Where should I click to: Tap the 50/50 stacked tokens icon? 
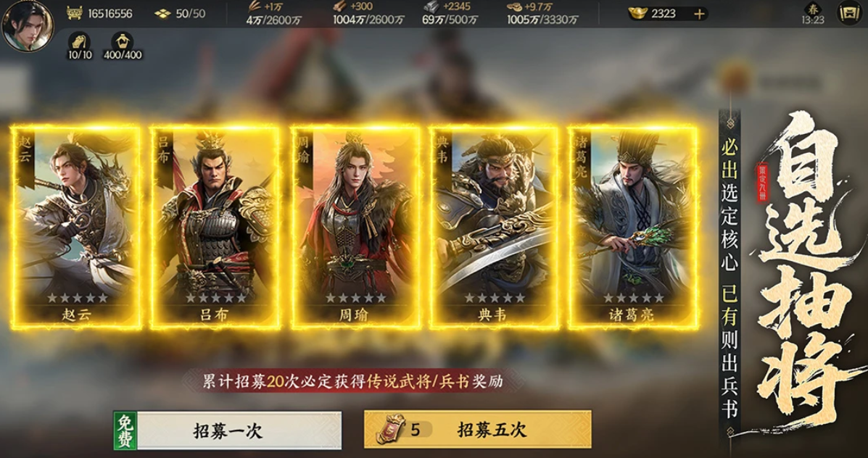[162, 14]
